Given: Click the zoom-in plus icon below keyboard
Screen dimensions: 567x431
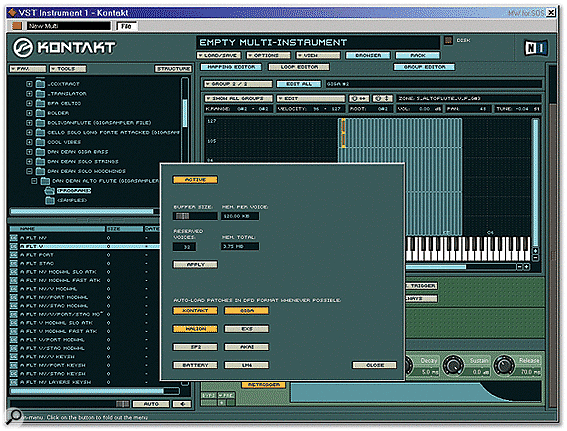Looking at the screenshot, I should [x=526, y=267].
